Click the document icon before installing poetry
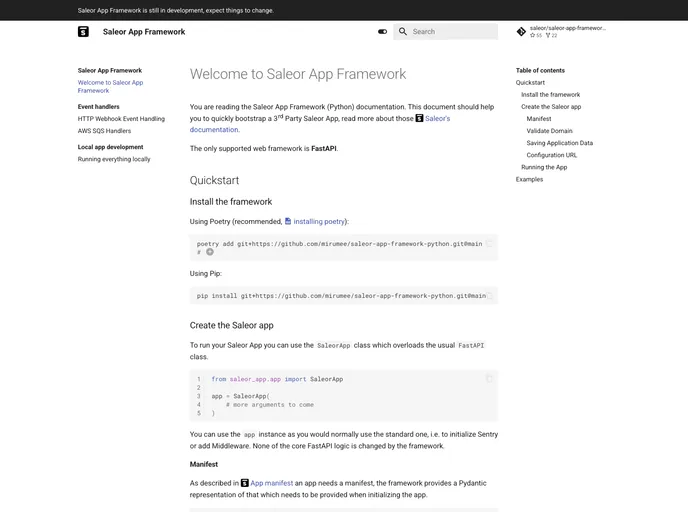Screen dimensions: 688x512 [288, 221]
